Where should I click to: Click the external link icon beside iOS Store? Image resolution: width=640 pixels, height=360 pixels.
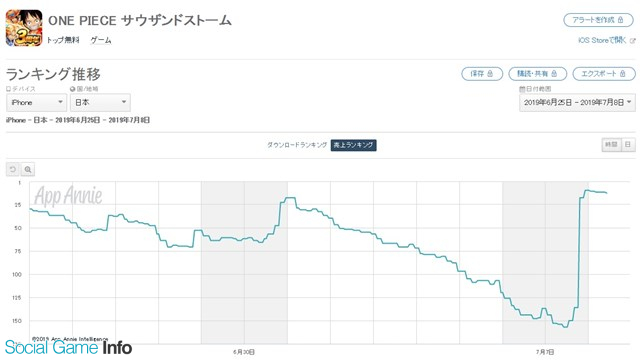point(633,40)
